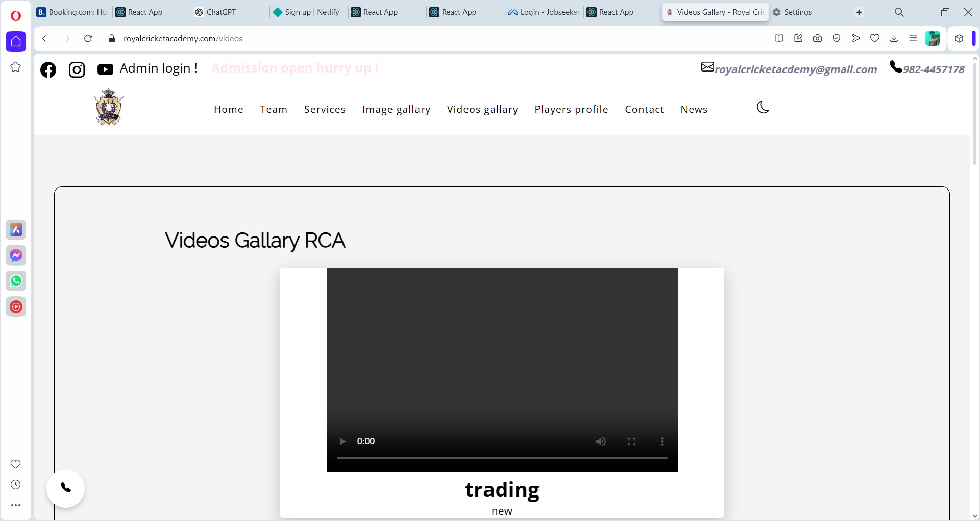
Task: Toggle dark mode with the moon icon
Action: pos(763,108)
